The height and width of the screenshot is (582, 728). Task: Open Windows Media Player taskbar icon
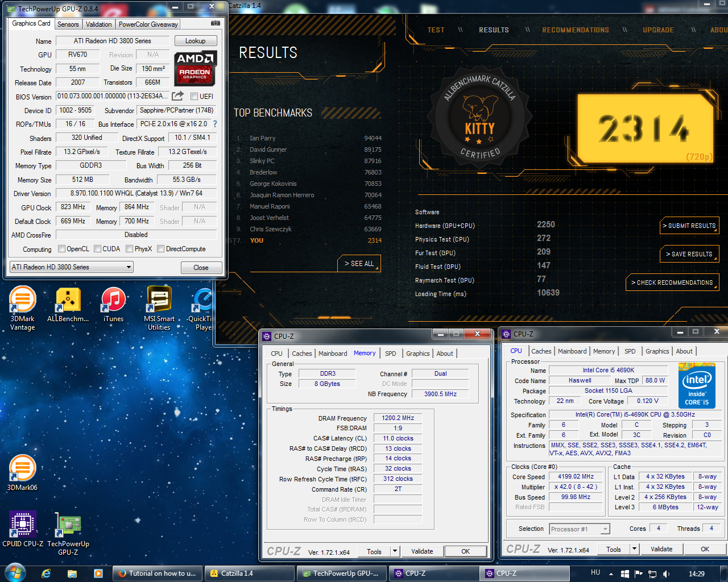(98, 573)
